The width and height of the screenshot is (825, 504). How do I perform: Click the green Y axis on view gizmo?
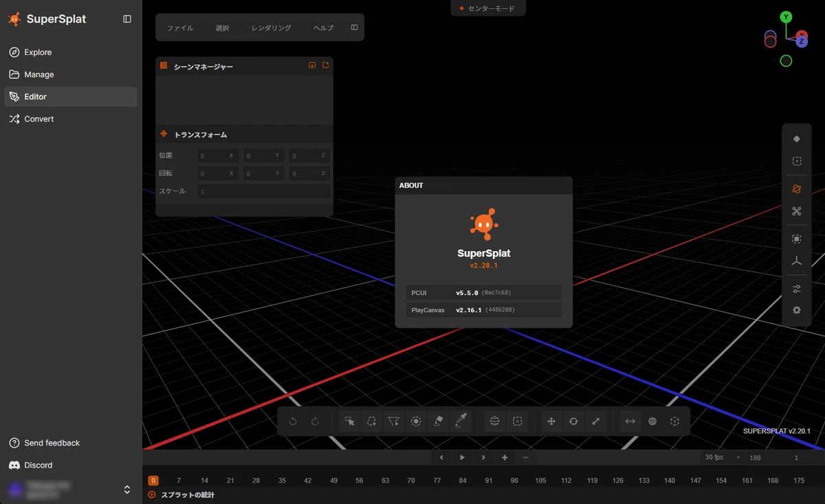(x=786, y=17)
